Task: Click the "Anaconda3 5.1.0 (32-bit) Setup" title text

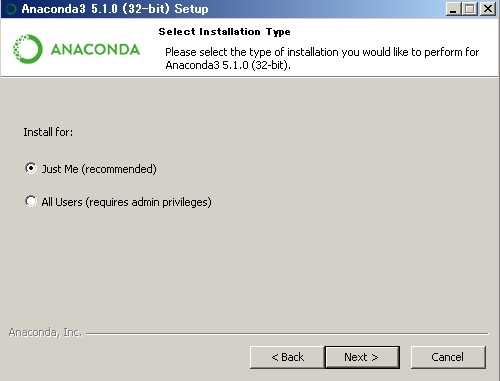Action: pyautogui.click(x=115, y=9)
